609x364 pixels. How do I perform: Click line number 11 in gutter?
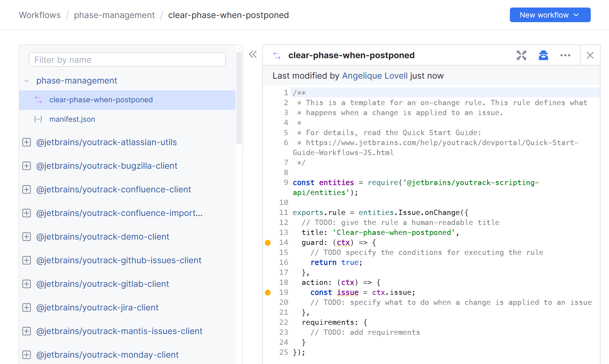[x=283, y=212]
